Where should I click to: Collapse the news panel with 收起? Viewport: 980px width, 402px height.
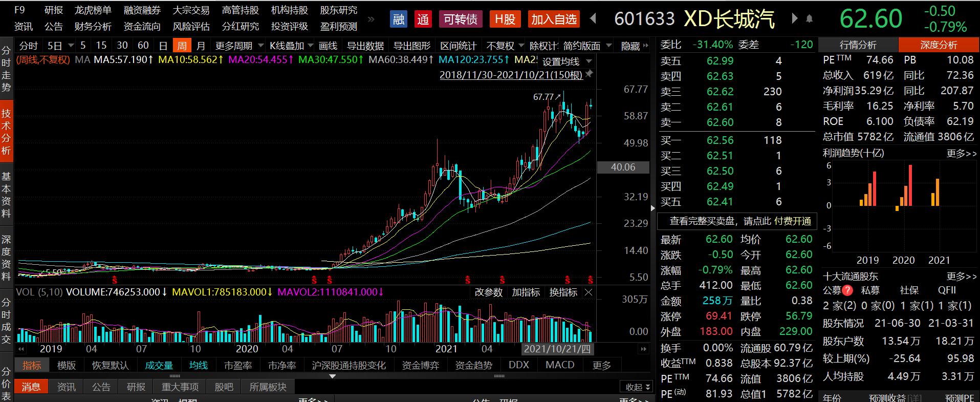click(637, 387)
